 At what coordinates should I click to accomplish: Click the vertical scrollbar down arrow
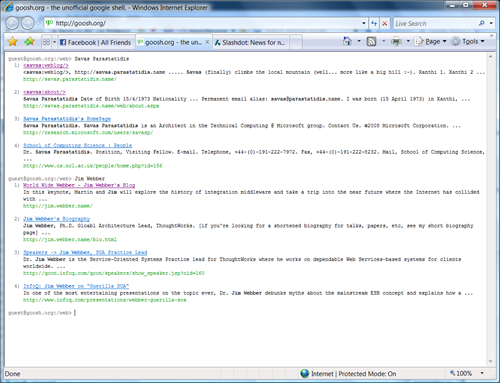pyautogui.click(x=490, y=361)
